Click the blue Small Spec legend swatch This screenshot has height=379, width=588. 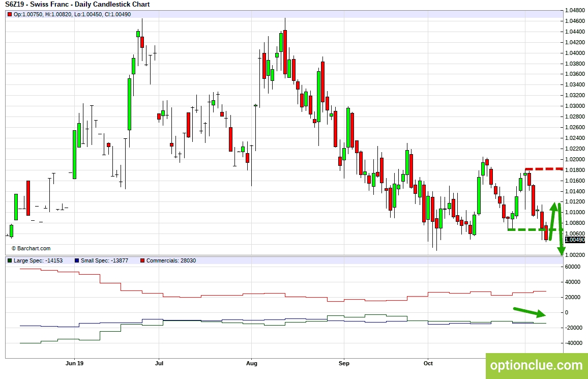pyautogui.click(x=76, y=260)
